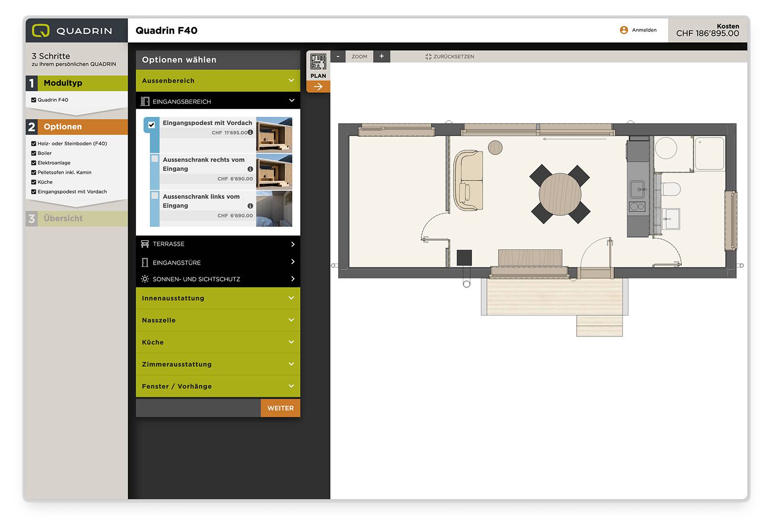This screenshot has width=773, height=532.
Task: Click the Quadrin logo icon
Action: click(41, 30)
